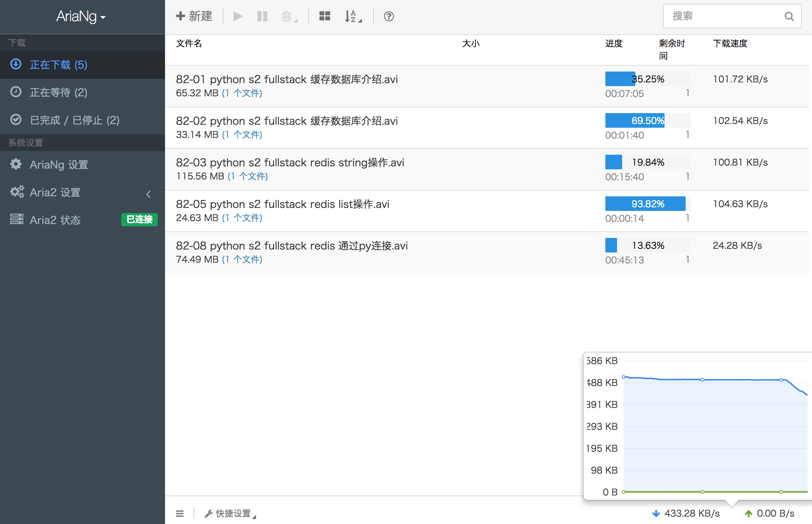812x524 pixels.
Task: Click the trash delete icon
Action: (287, 16)
